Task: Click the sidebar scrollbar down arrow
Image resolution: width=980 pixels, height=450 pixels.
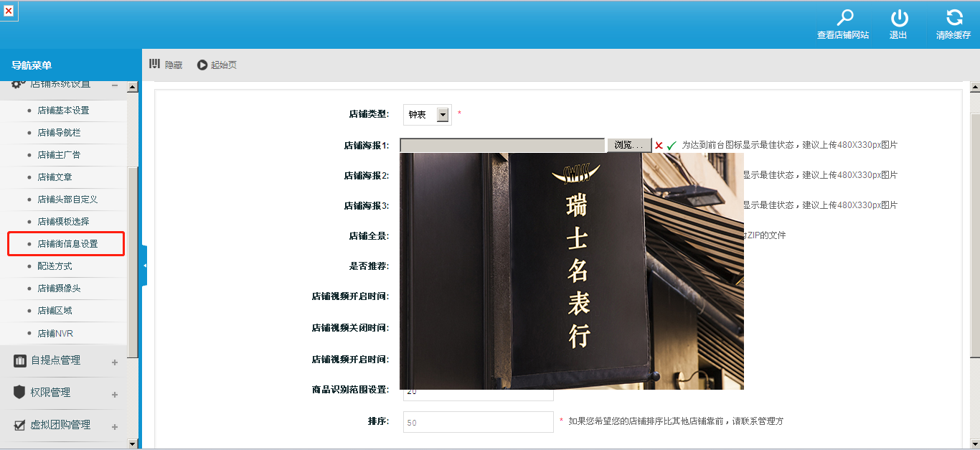Action: click(132, 444)
